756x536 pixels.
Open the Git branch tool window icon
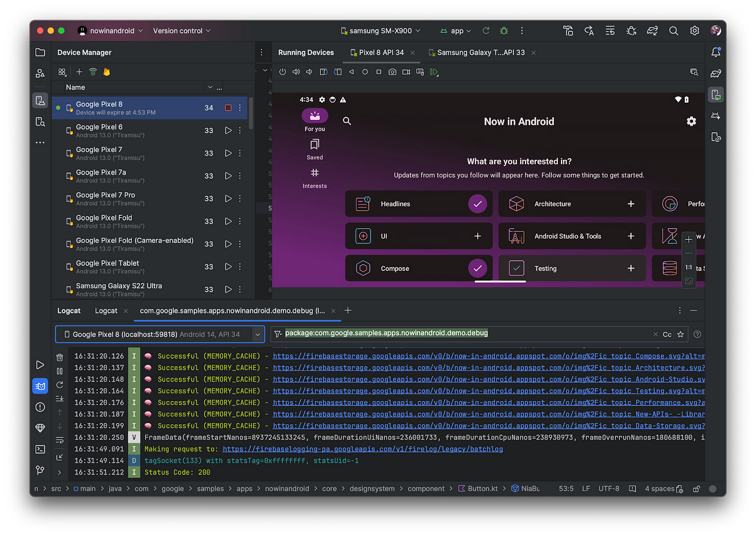40,470
